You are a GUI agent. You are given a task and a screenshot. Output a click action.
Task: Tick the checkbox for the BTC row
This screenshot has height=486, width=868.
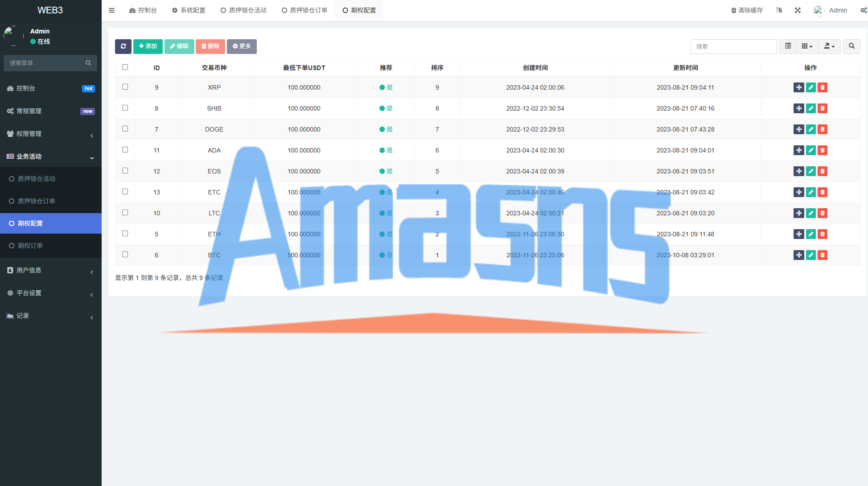[125, 255]
